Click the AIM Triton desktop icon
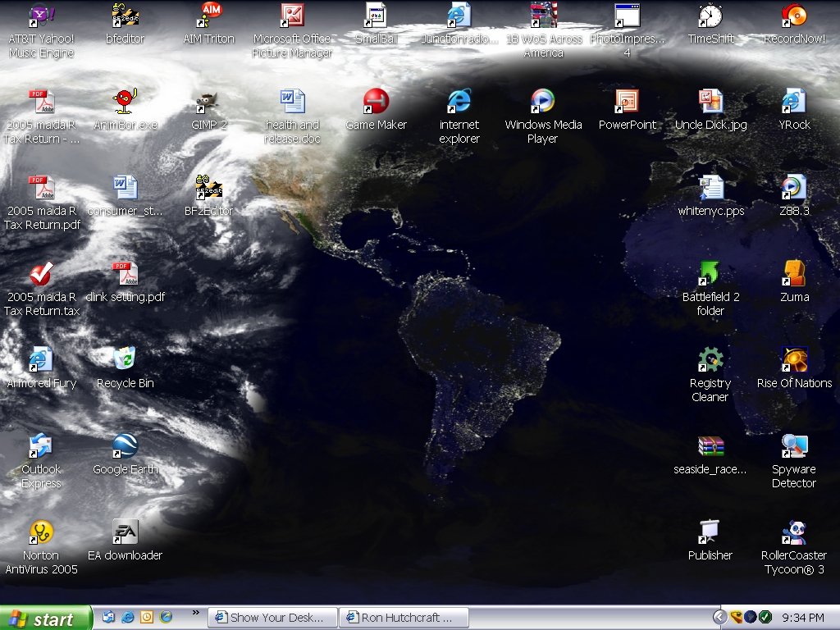The width and height of the screenshot is (840, 630). pyautogui.click(x=209, y=16)
